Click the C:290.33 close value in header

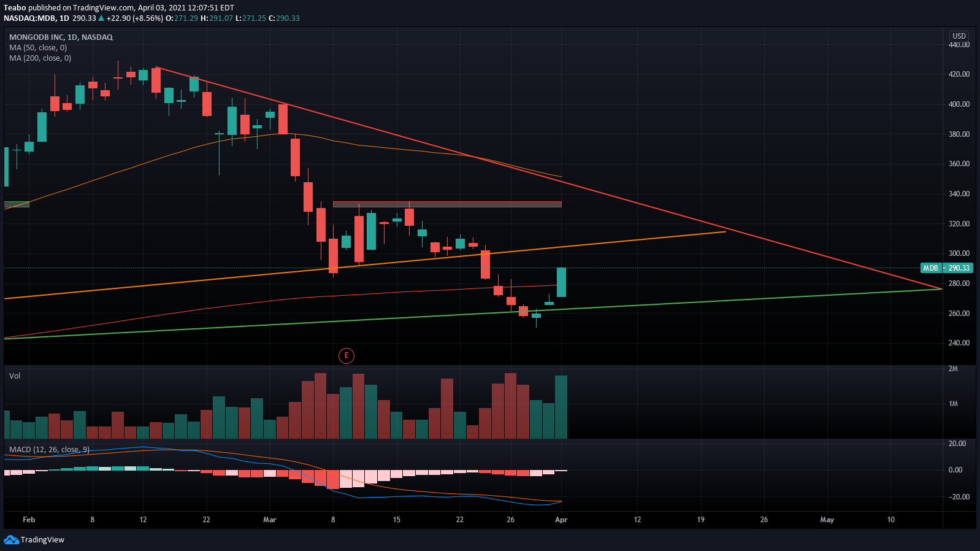click(284, 18)
